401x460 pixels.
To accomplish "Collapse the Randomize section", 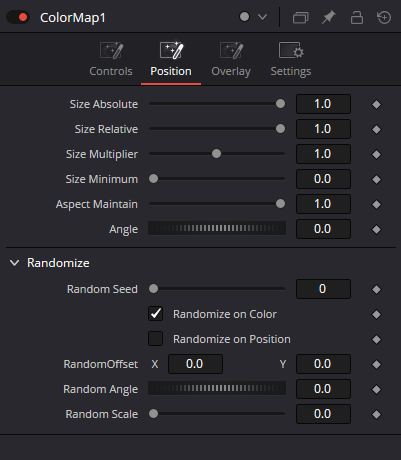I will (14, 263).
